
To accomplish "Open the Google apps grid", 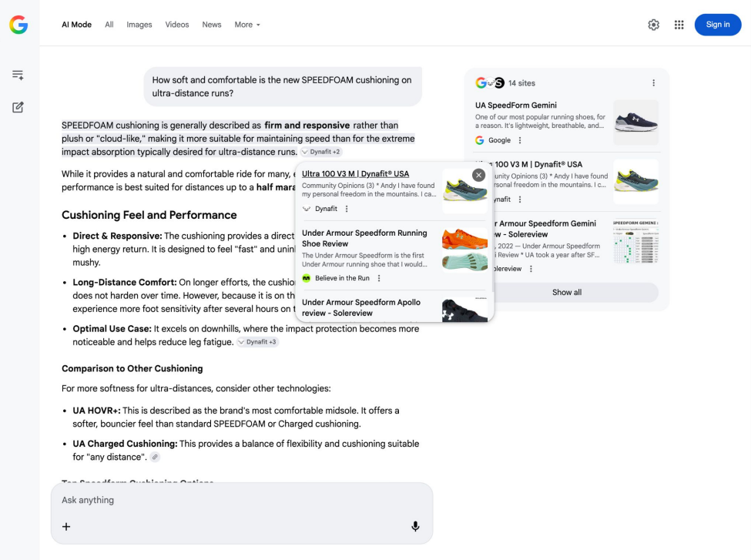I will [x=679, y=25].
